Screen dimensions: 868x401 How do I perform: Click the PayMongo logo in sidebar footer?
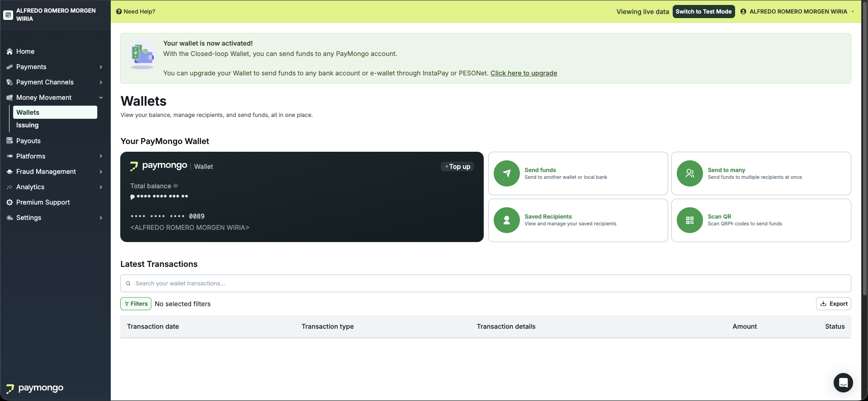tap(35, 388)
